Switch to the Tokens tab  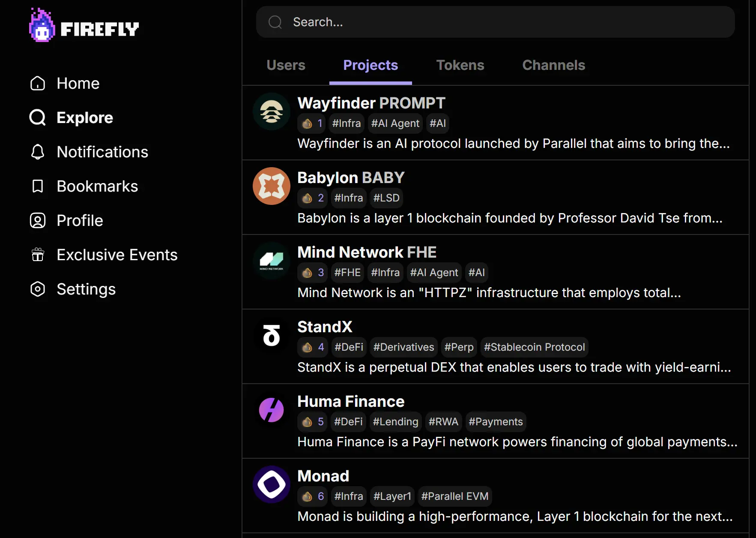(x=460, y=65)
